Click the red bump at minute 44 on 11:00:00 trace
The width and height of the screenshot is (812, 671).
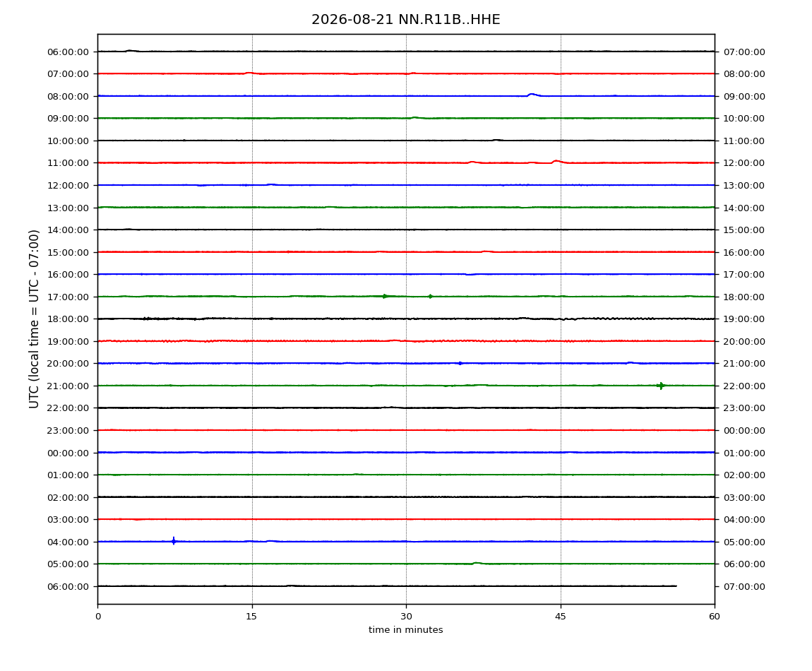557,161
